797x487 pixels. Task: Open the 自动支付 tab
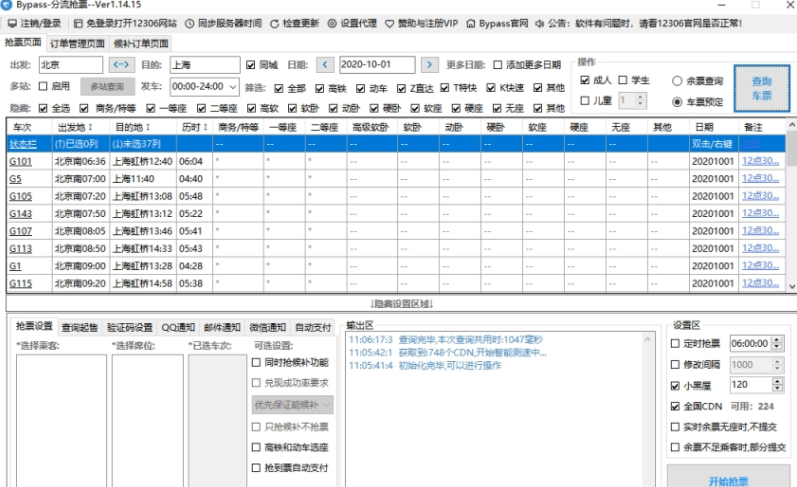point(313,328)
